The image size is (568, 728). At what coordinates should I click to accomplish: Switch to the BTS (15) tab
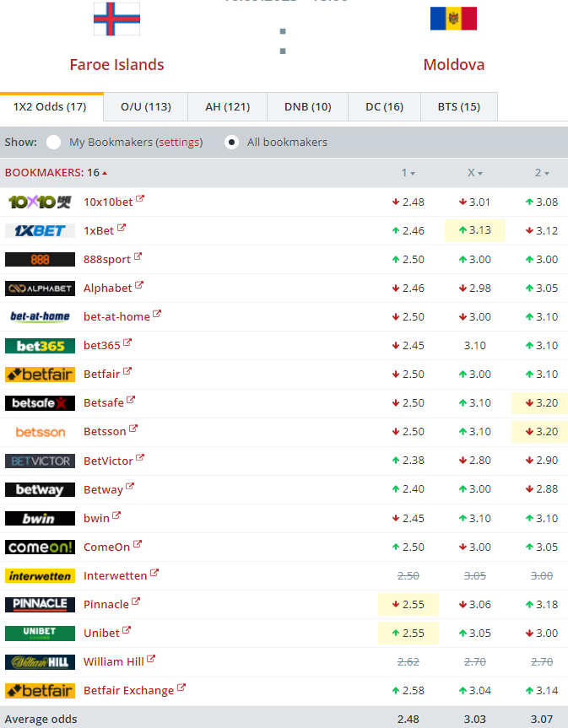coord(458,107)
